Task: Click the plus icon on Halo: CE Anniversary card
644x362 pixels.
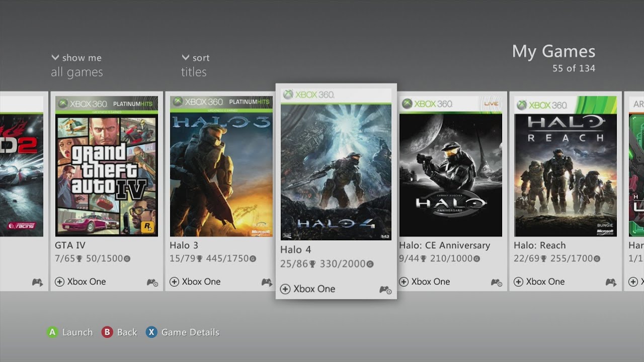Action: pyautogui.click(x=404, y=282)
